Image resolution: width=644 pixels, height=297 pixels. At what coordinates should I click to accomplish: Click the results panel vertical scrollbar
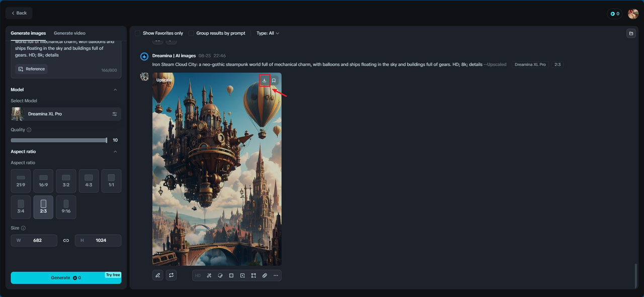[x=635, y=275]
